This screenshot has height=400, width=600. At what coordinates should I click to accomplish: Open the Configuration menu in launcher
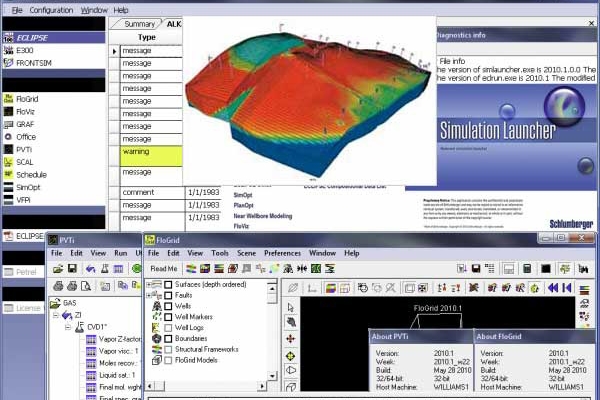click(51, 10)
